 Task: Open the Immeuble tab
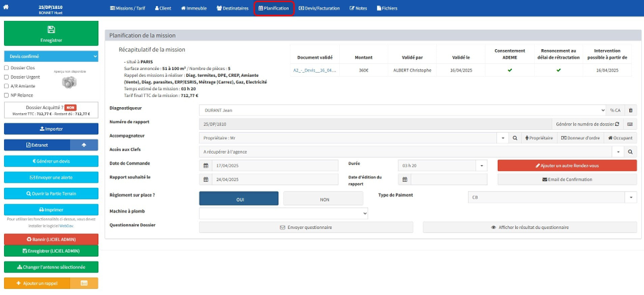click(194, 8)
